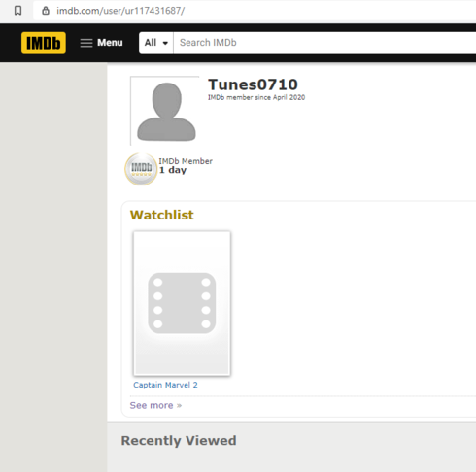Viewport: 476px width, 472px height.
Task: Click the browser bookmark icon
Action: 17,11
